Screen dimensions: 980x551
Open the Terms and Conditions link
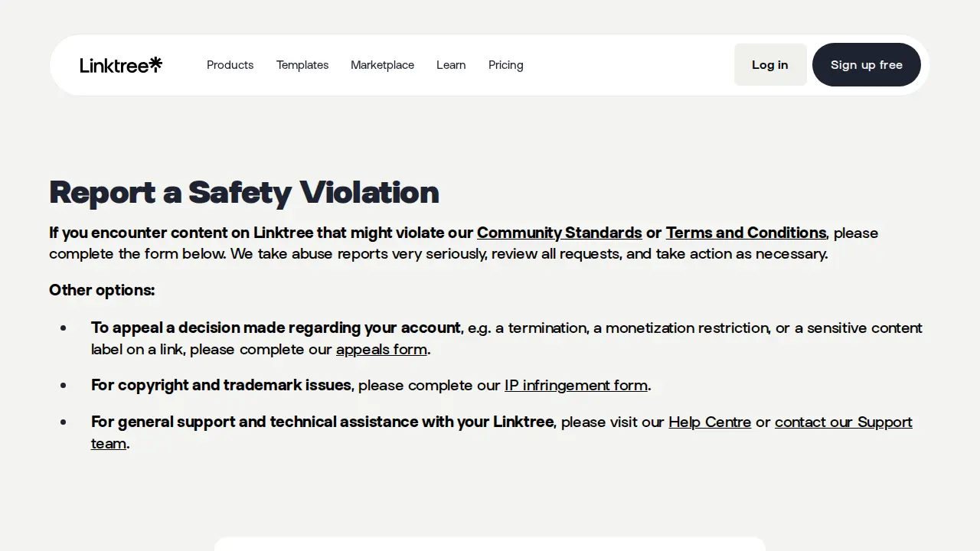(x=746, y=233)
